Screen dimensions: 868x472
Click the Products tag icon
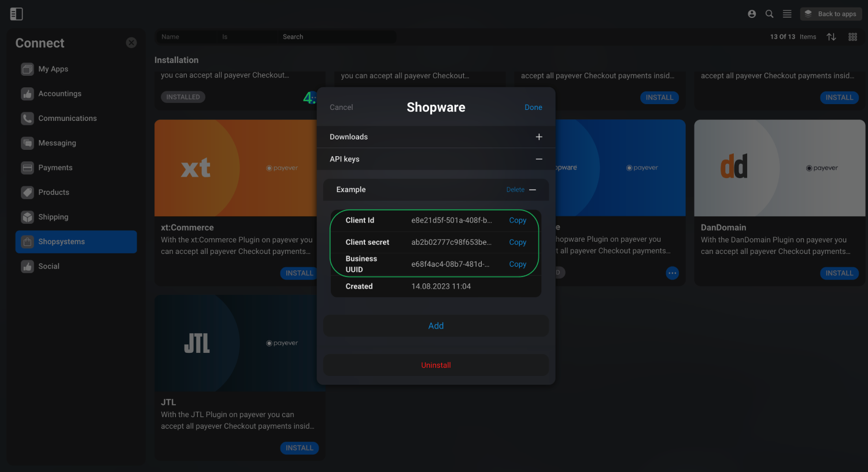(x=27, y=192)
